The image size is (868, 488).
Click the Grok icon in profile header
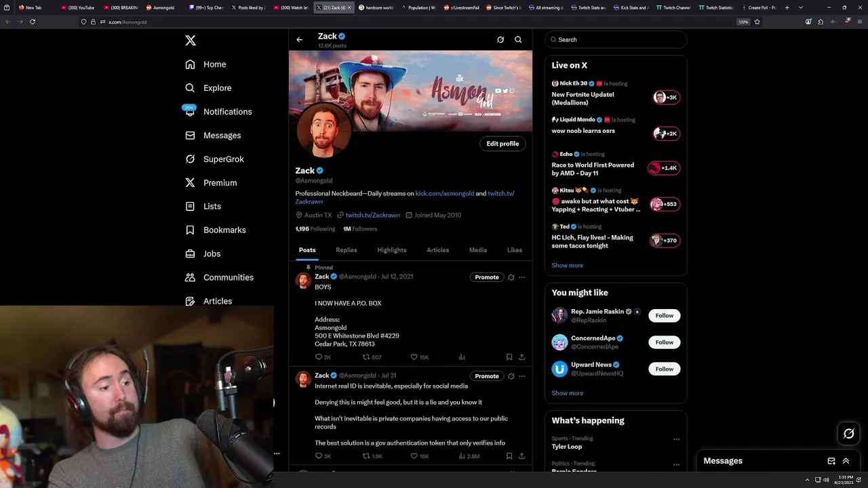click(x=500, y=40)
